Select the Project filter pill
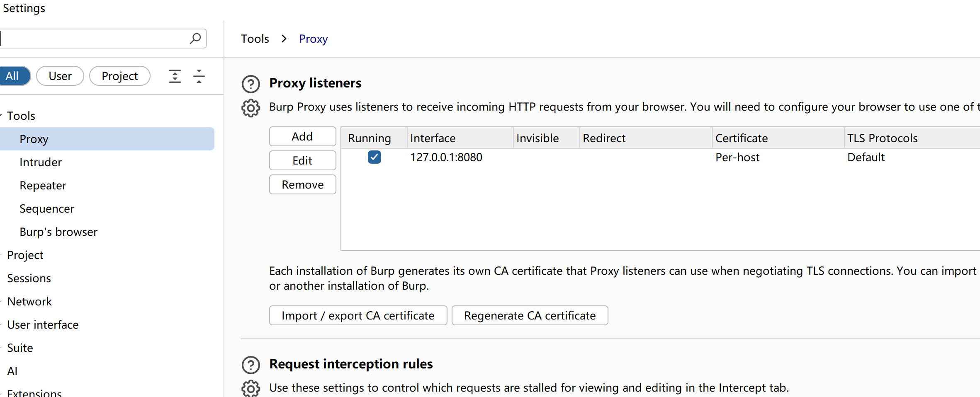The height and width of the screenshot is (397, 980). click(x=119, y=76)
